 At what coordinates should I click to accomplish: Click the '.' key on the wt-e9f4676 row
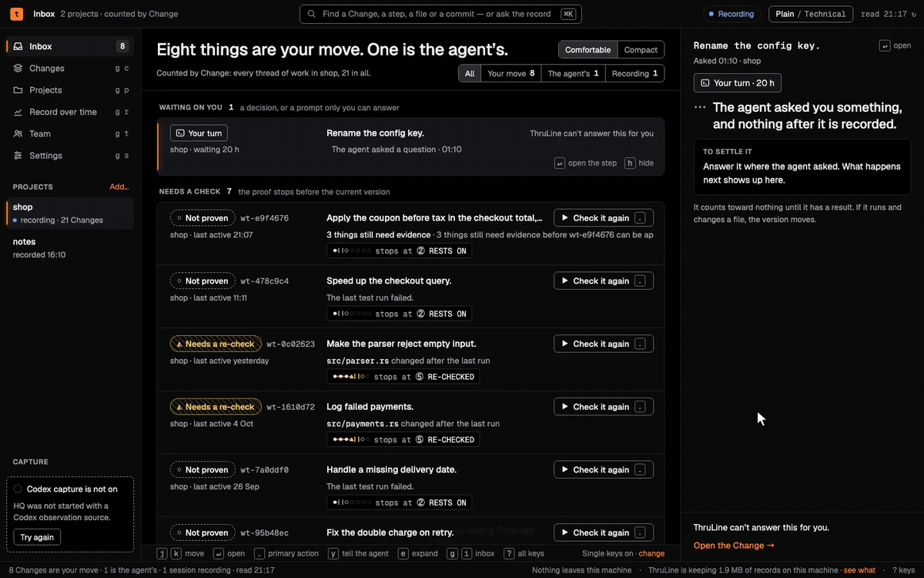pos(641,218)
